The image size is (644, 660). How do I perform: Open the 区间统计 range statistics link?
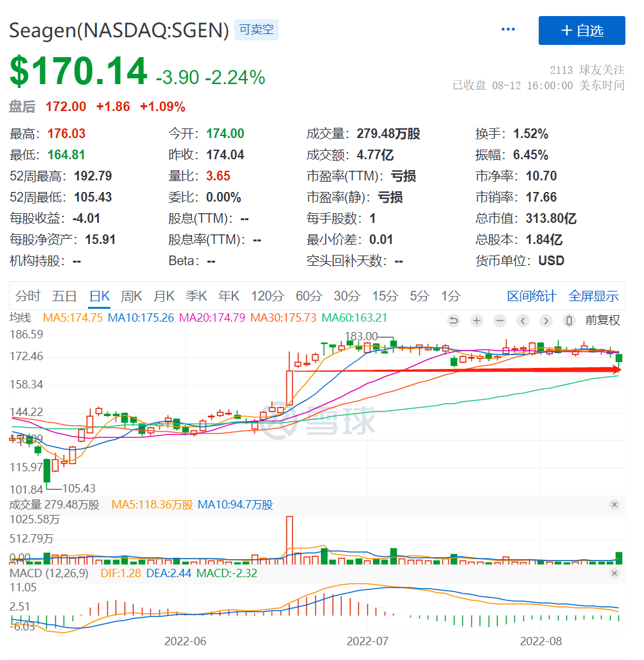point(532,296)
